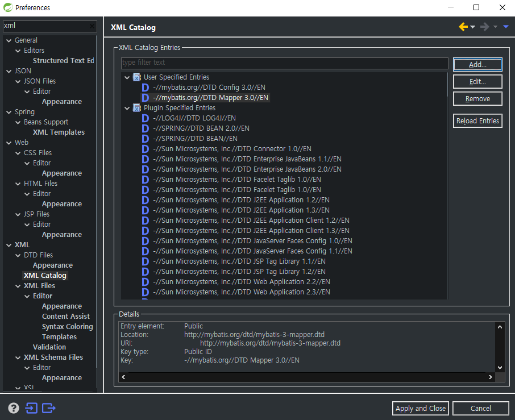The image size is (515, 420).
Task: Click the User Specified Entries catalog icon
Action: [136, 77]
